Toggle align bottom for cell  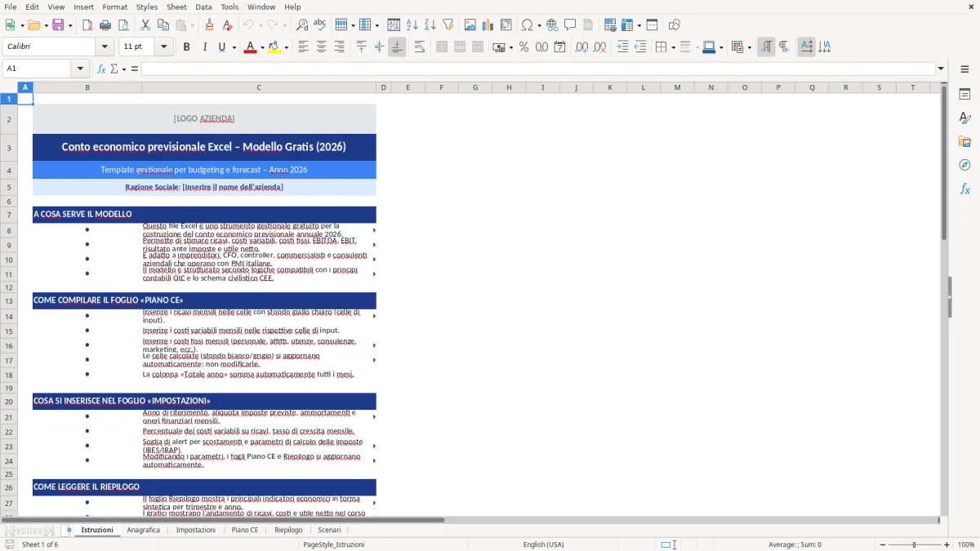coord(397,47)
